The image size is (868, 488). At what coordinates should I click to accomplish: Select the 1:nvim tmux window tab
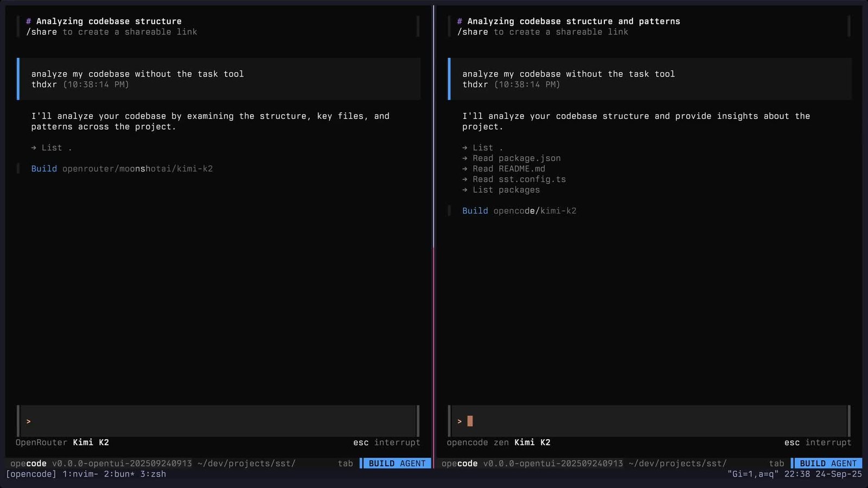tap(80, 474)
